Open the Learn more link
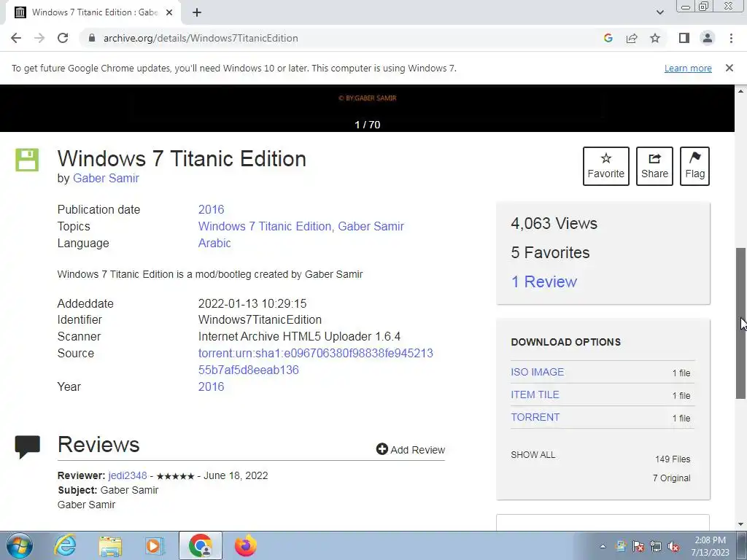Screen dimensions: 747x560 pos(688,68)
